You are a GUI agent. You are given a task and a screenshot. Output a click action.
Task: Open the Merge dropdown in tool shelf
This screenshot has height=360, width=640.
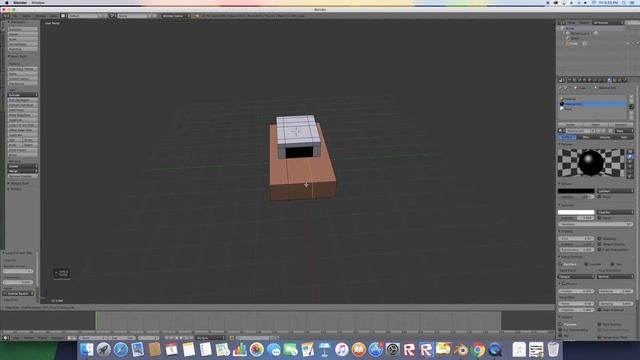coord(22,171)
